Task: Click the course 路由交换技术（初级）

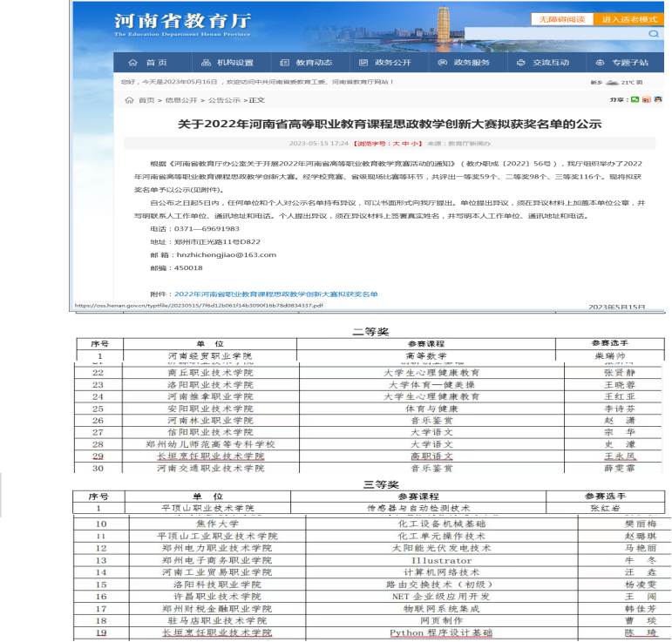Action: click(x=440, y=585)
